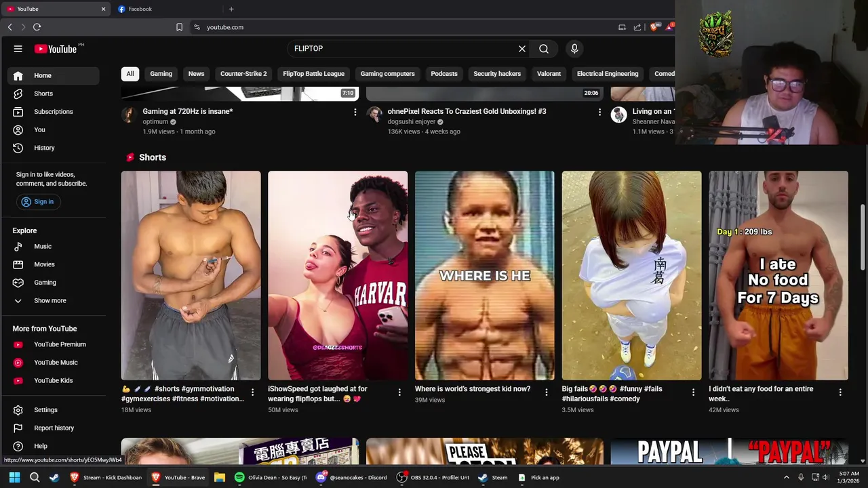Open Music under Explore
The width and height of the screenshot is (868, 488).
pyautogui.click(x=54, y=247)
